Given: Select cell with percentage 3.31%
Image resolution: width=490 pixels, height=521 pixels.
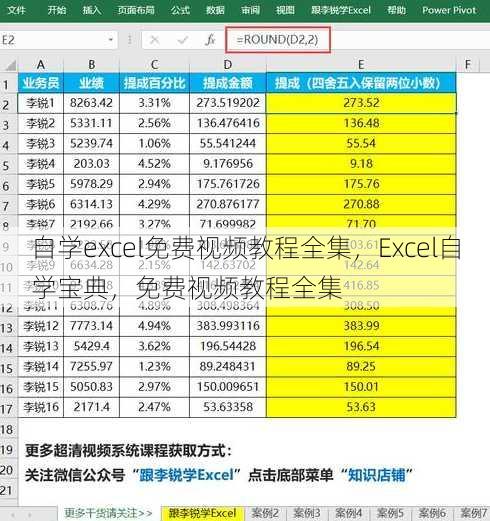Looking at the screenshot, I should 154,103.
